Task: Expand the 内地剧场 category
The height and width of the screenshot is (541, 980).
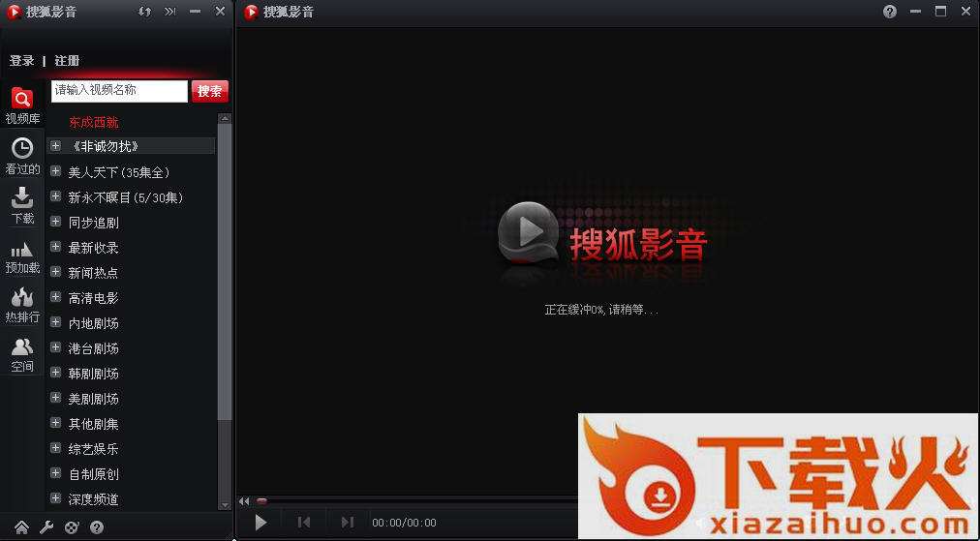Action: tap(55, 322)
